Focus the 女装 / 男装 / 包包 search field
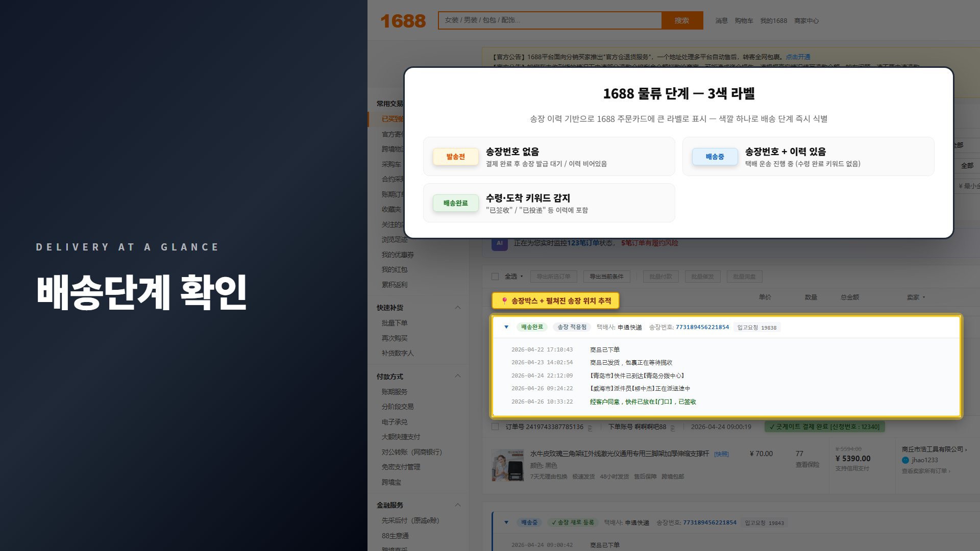Screen dimensions: 980x551 pos(550,20)
